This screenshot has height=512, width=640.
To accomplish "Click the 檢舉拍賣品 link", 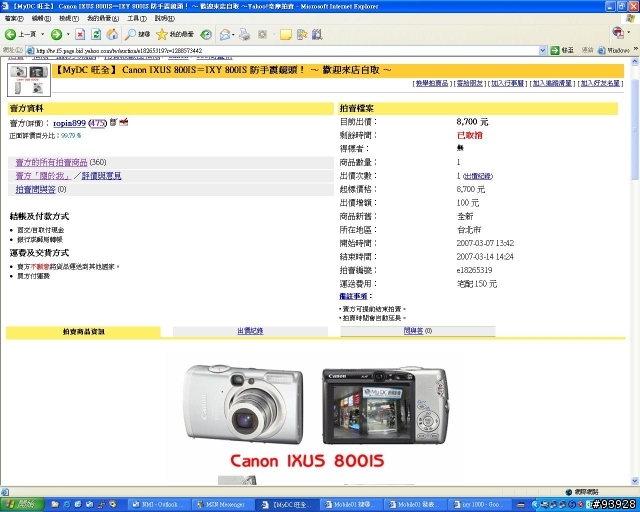I will pyautogui.click(x=432, y=83).
